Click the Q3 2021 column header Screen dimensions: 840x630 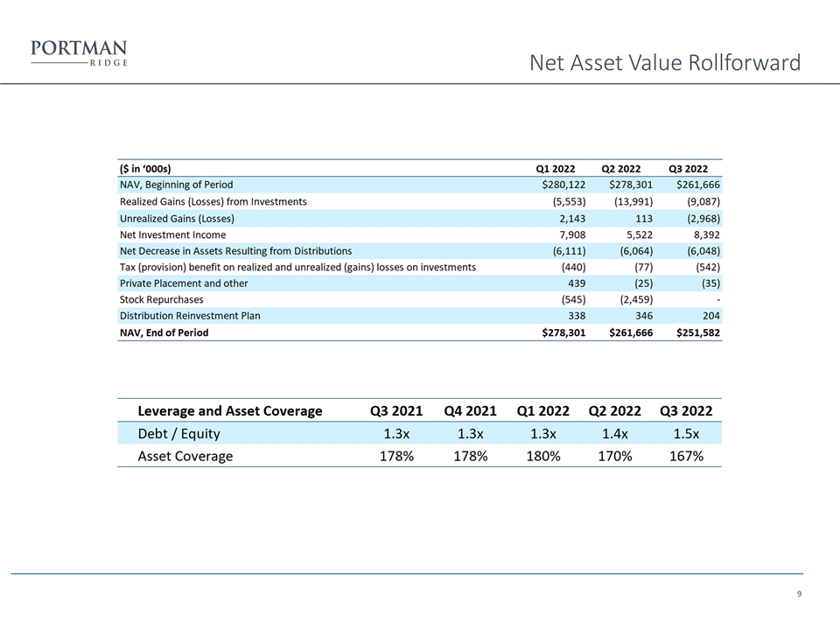point(396,411)
